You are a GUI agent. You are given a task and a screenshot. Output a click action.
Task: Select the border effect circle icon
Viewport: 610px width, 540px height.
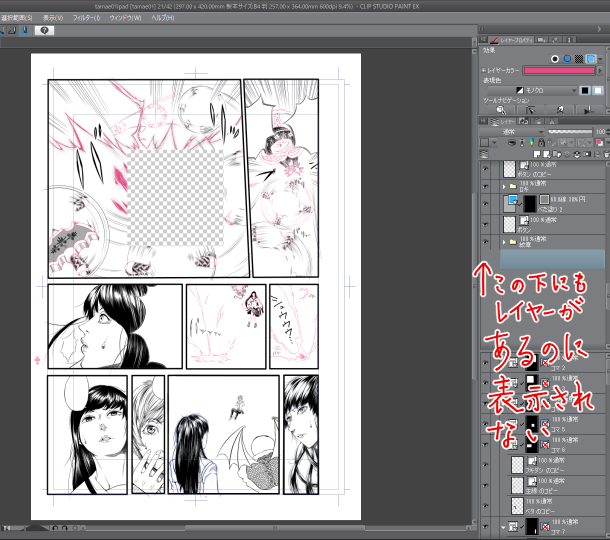[555, 59]
